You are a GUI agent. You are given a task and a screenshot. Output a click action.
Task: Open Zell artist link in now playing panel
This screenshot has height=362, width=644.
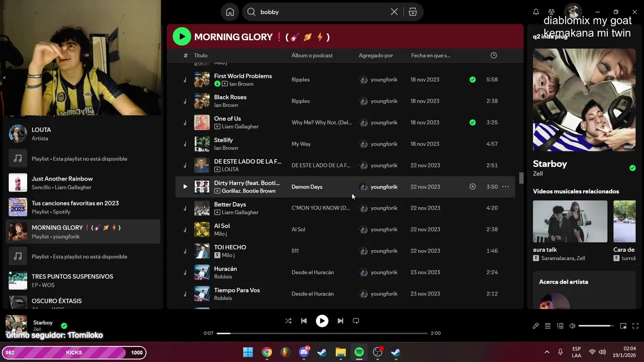(x=538, y=173)
